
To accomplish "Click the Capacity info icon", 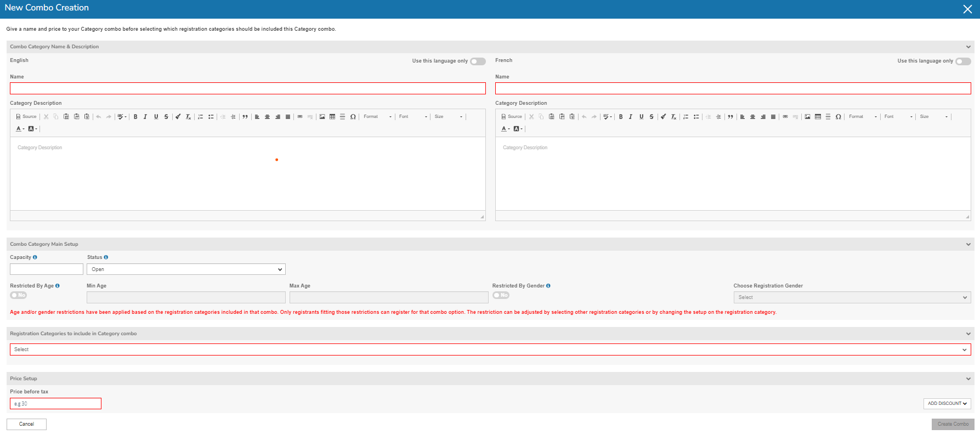I will pos(35,257).
